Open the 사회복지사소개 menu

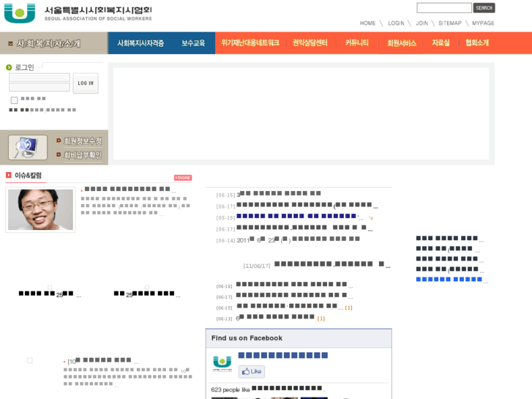click(48, 43)
